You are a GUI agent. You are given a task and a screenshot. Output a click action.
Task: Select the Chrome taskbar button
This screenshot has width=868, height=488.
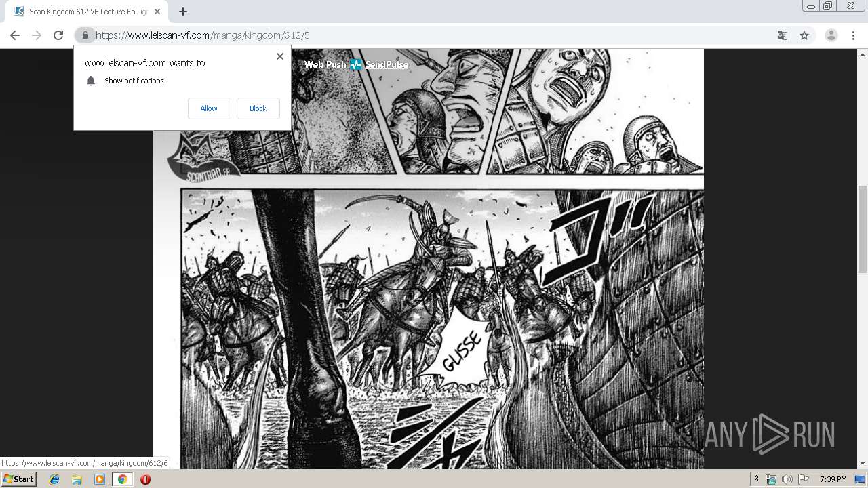pyautogui.click(x=122, y=479)
